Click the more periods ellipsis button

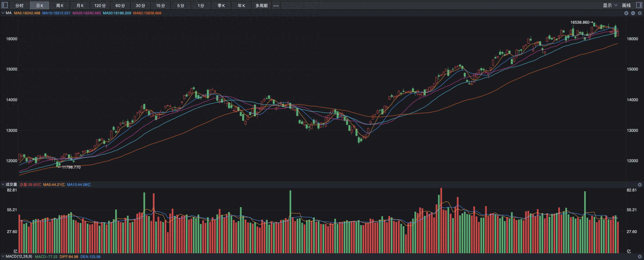(276, 6)
